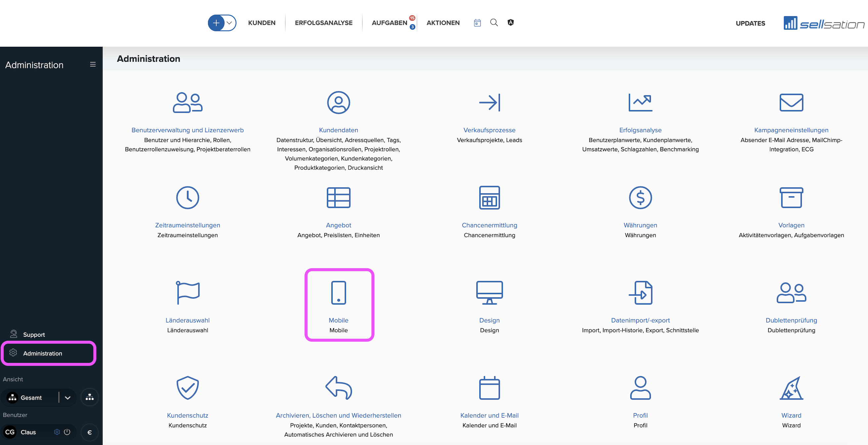The image size is (868, 445).
Task: Open Verkaufsprozesse arrow icon
Action: tap(490, 103)
